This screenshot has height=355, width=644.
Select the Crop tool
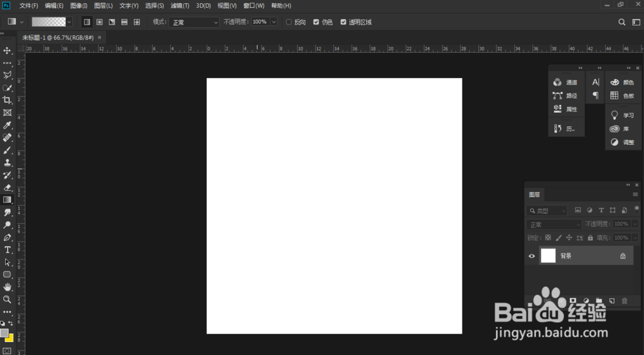pos(7,101)
